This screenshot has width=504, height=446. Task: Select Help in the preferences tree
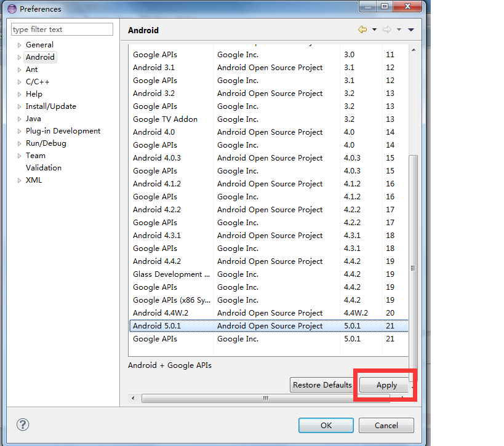tap(34, 94)
